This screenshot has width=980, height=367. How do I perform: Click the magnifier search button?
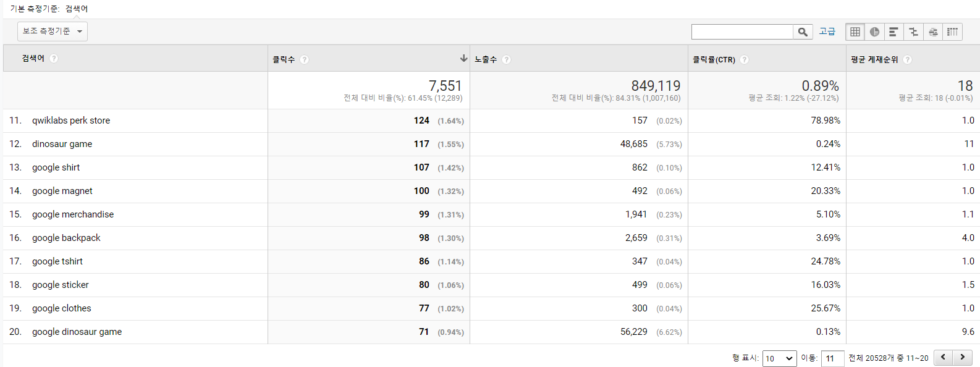tap(803, 32)
